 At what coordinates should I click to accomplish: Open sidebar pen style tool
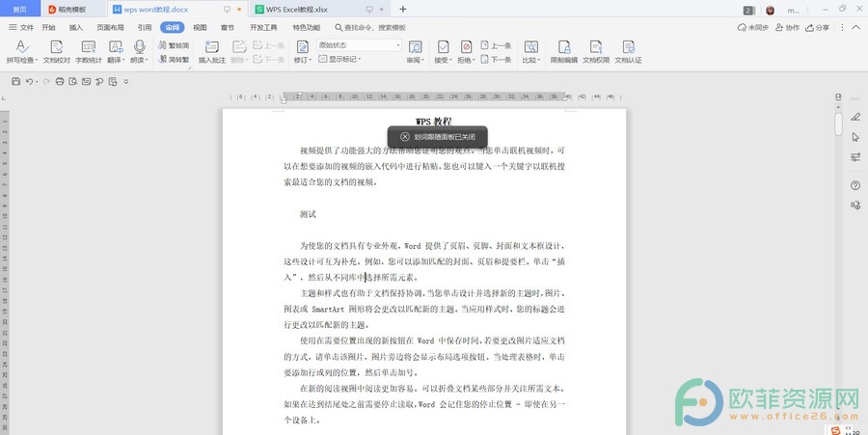pyautogui.click(x=855, y=117)
